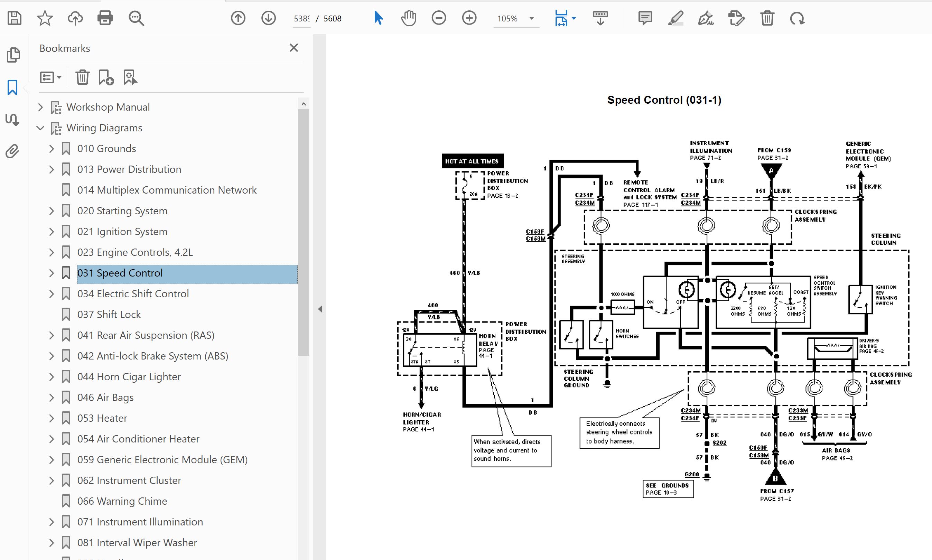
Task: Open the 046 Air Bags bookmark
Action: click(105, 398)
